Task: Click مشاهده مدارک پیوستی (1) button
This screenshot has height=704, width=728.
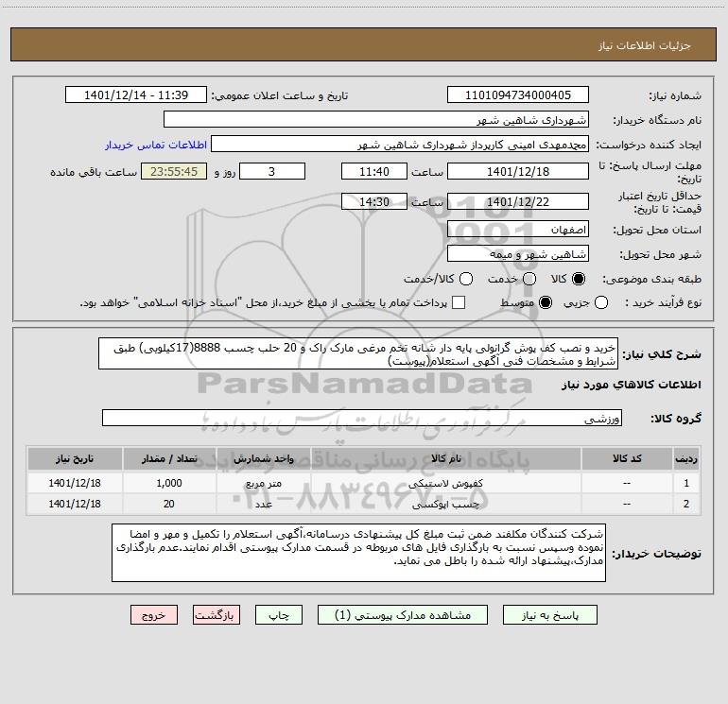Action: click(x=403, y=615)
